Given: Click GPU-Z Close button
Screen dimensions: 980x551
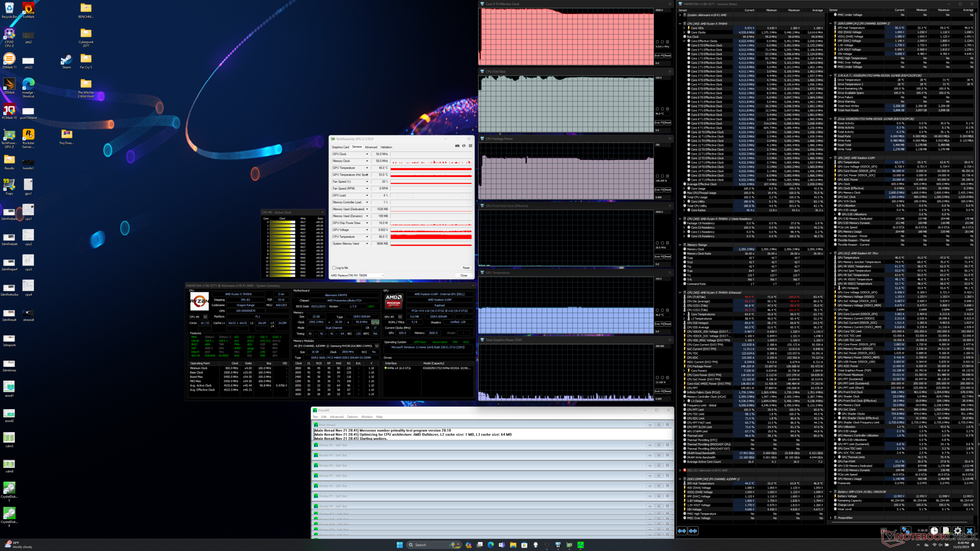Looking at the screenshot, I should pos(463,275).
